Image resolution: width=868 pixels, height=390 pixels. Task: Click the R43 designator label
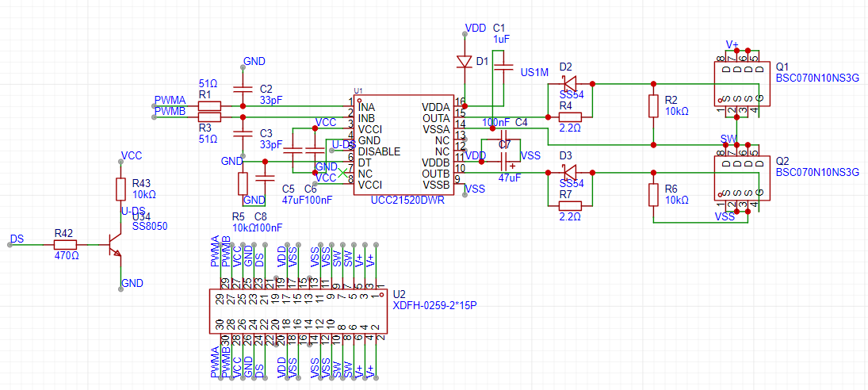pos(142,183)
